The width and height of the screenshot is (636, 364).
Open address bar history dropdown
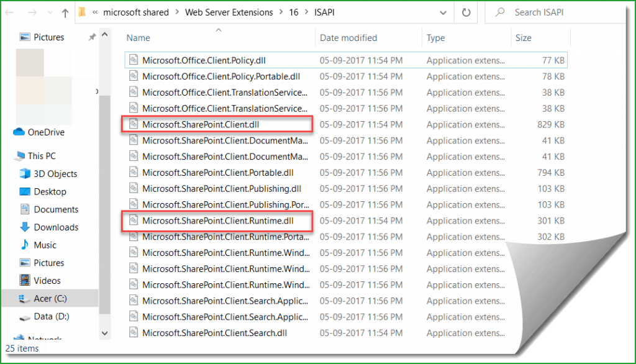tap(443, 12)
